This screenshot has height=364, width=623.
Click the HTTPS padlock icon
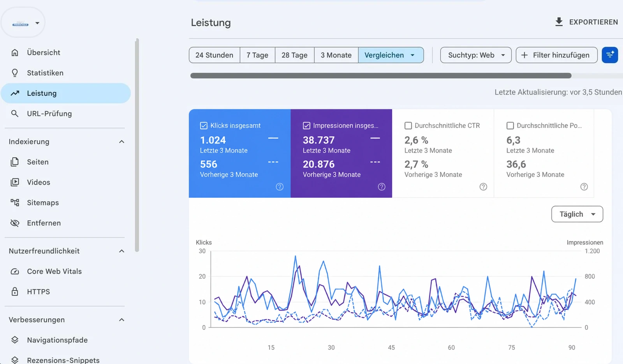click(x=15, y=292)
